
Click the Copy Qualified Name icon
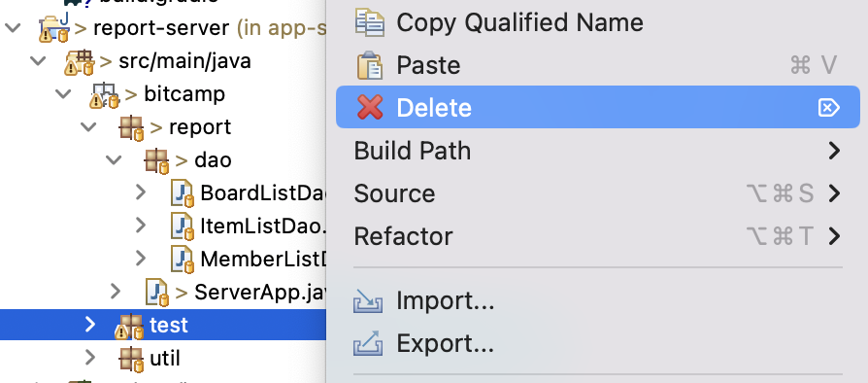click(x=369, y=22)
